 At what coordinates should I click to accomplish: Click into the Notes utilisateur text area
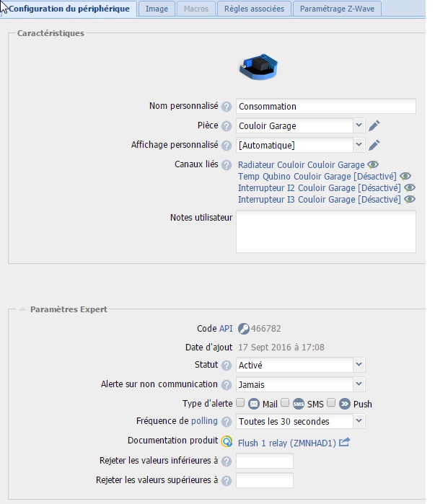coord(325,231)
